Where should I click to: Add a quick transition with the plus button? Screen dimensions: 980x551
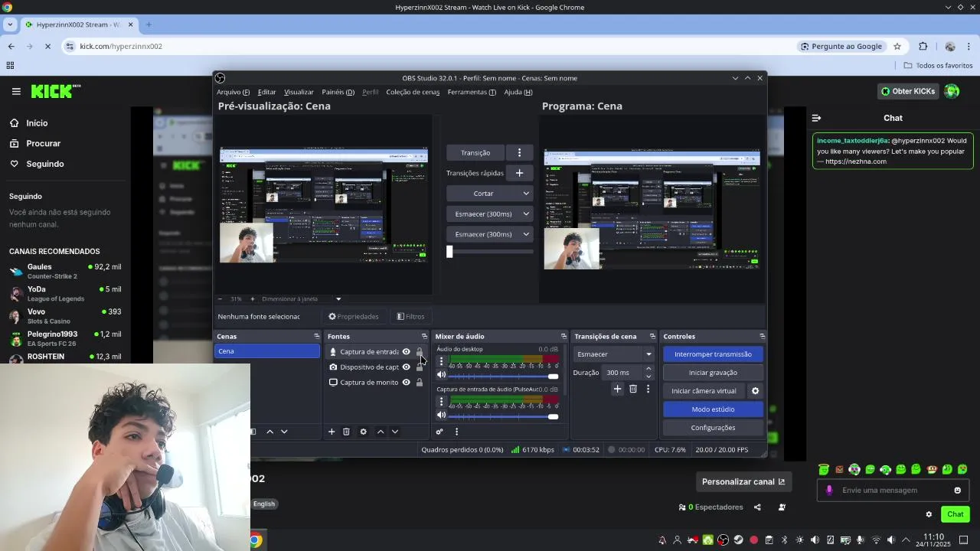click(x=519, y=173)
